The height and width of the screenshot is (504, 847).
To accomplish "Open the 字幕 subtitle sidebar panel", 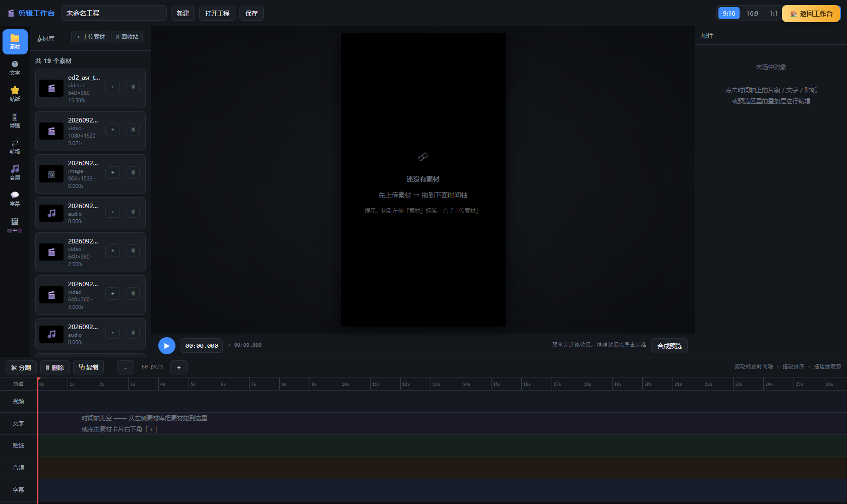I will pos(15,199).
